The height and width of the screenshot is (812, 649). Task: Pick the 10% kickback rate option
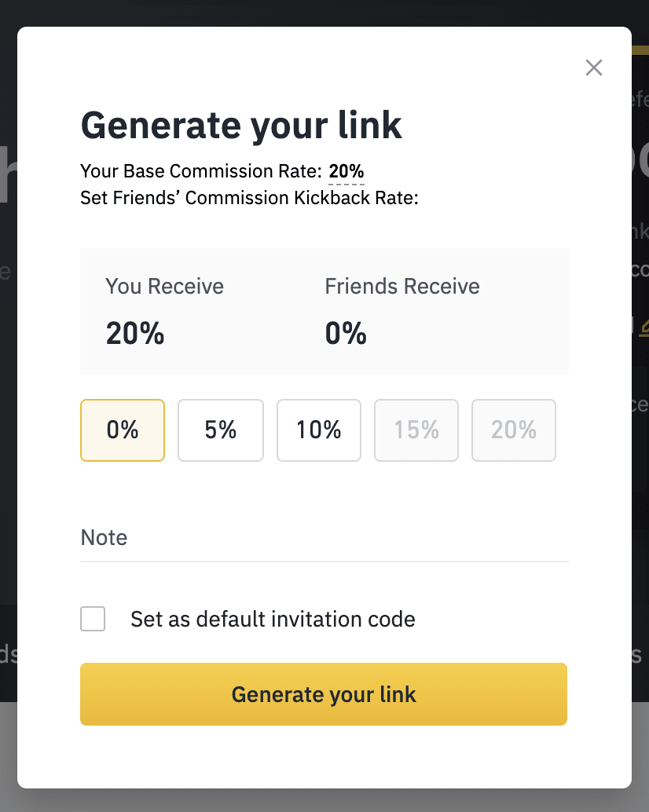(318, 430)
